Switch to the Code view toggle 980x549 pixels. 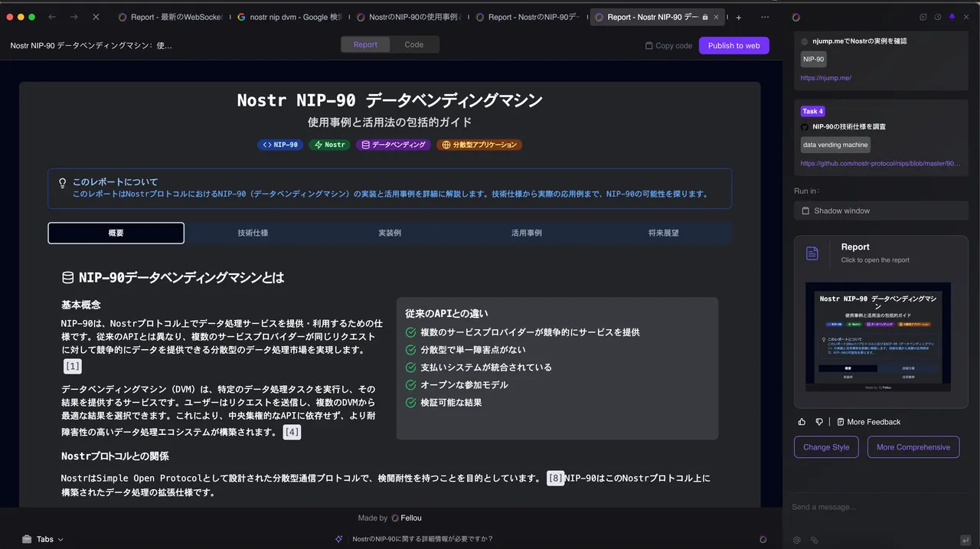(x=414, y=44)
